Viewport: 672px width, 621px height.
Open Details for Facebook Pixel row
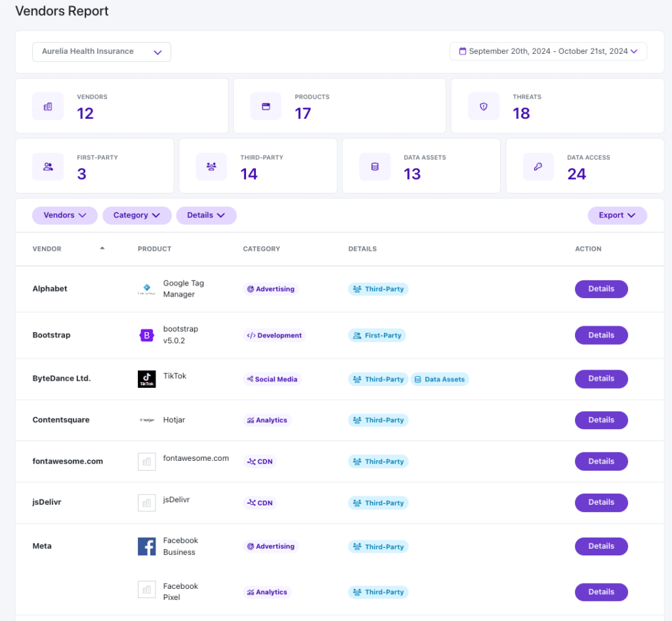(601, 592)
